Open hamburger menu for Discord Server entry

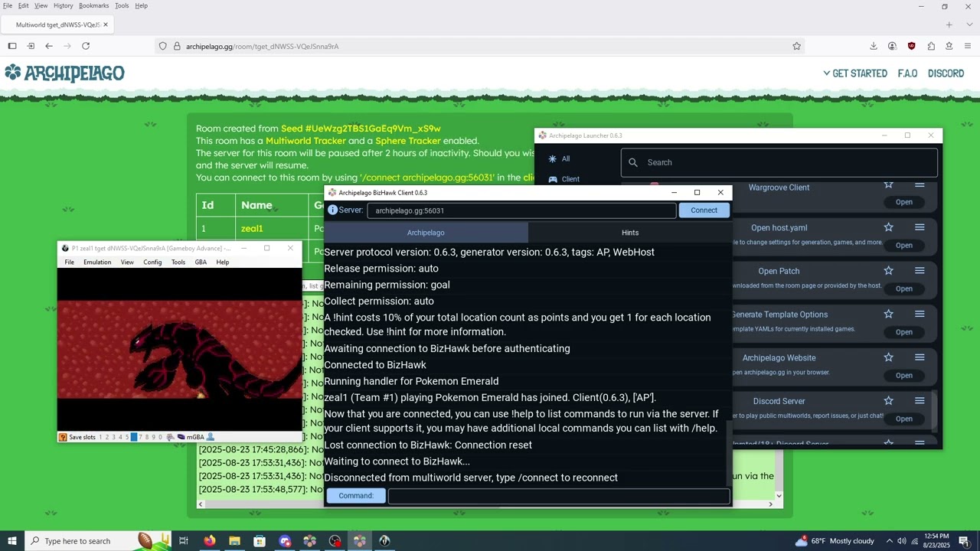(x=920, y=400)
